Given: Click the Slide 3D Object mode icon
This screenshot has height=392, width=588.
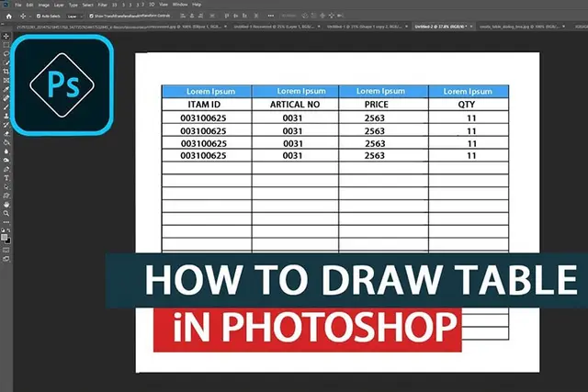Looking at the screenshot, I should [332, 16].
